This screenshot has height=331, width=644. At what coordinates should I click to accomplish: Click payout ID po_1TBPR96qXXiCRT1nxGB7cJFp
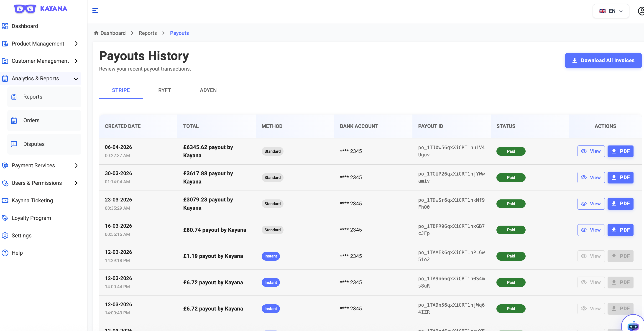pos(451,230)
